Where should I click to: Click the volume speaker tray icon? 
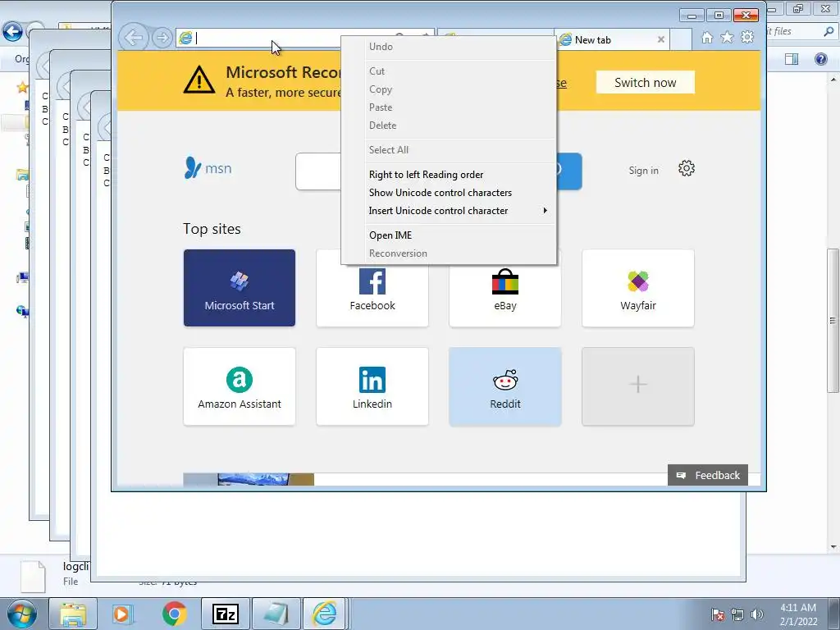(x=757, y=614)
